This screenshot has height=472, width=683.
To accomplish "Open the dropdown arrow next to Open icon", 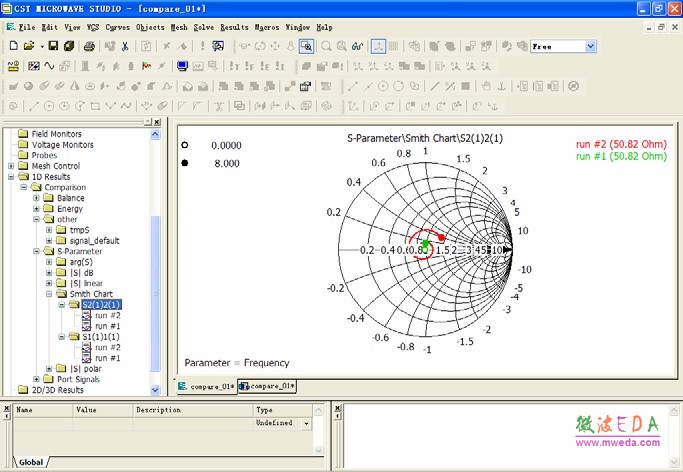I will tap(42, 46).
